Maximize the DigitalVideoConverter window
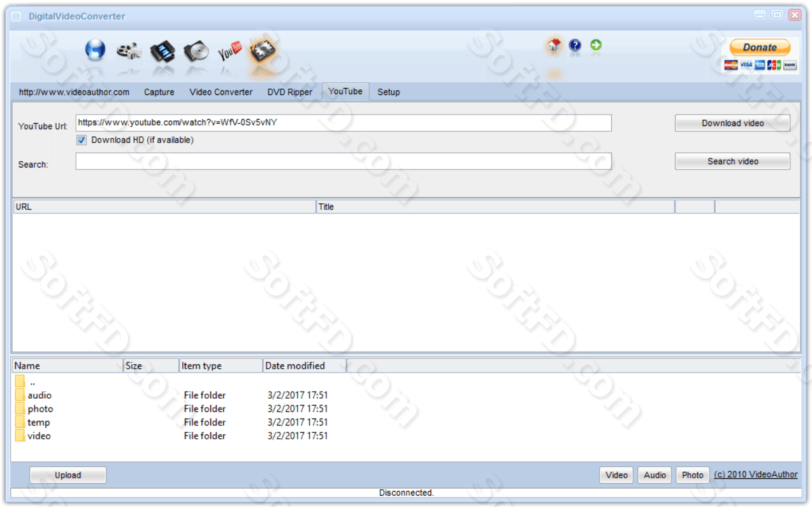Image resolution: width=812 pixels, height=507 pixels. tap(777, 15)
